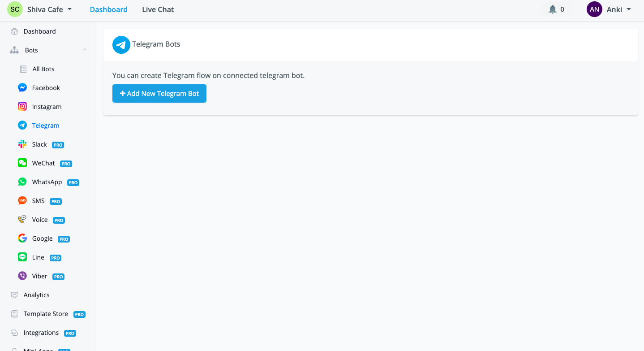Open the Anki user menu dropdown
Image resolution: width=644 pixels, height=351 pixels.
(x=618, y=9)
